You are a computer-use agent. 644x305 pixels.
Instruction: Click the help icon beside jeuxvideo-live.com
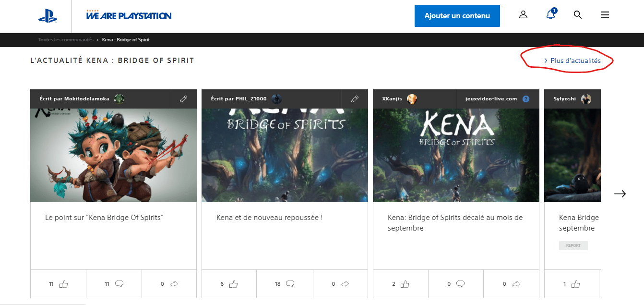pyautogui.click(x=526, y=99)
